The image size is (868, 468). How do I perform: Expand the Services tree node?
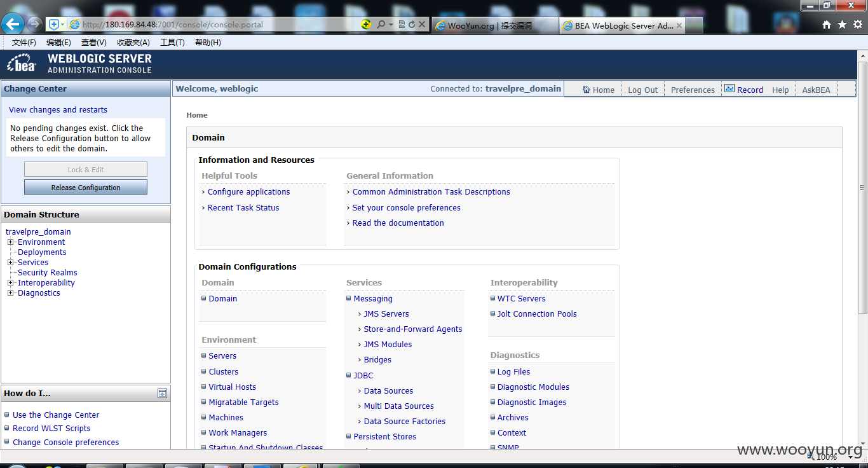(10, 263)
